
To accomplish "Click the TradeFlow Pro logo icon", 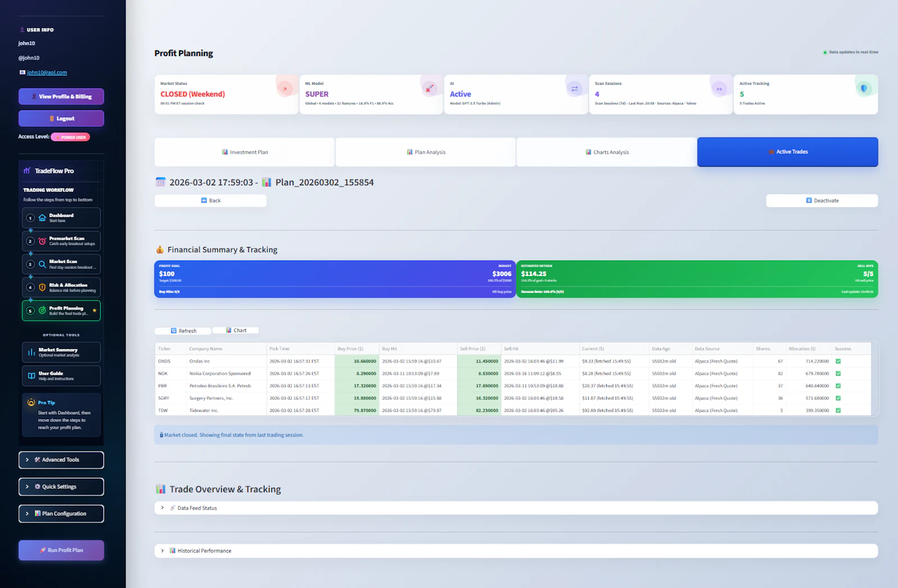I will [27, 171].
